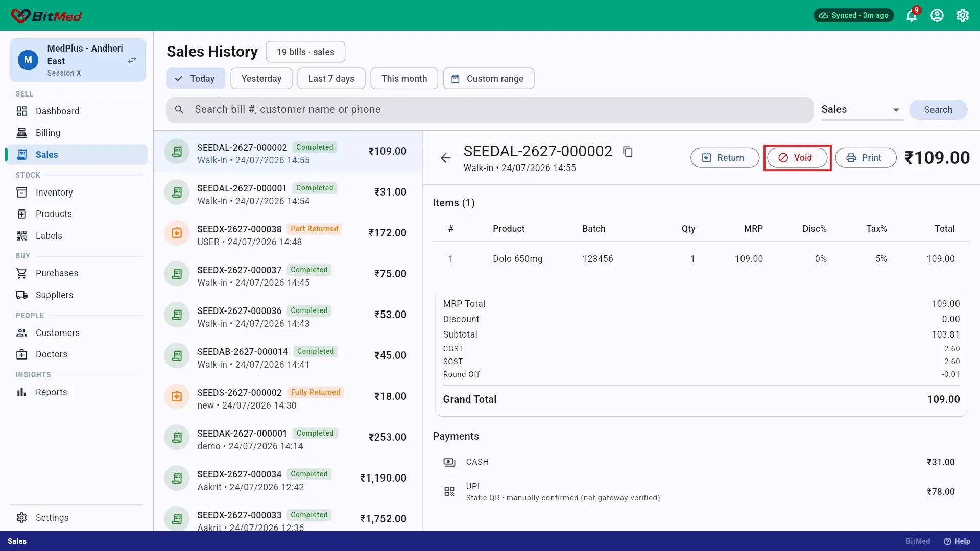Viewport: 980px width, 551px height.
Task: Click the receipt icon for SEEDX-2627-000037
Action: (x=177, y=274)
